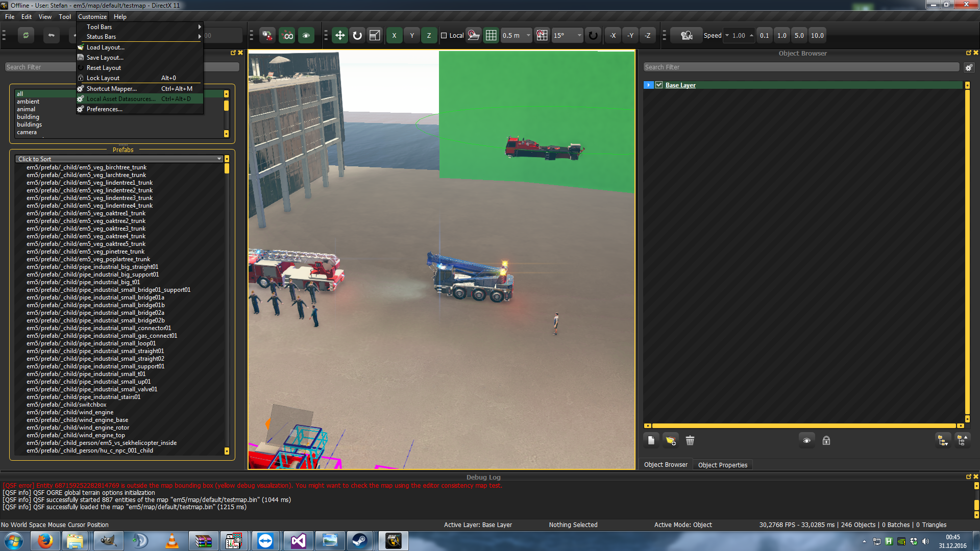Set camera speed preset to 10.0

(x=817, y=35)
